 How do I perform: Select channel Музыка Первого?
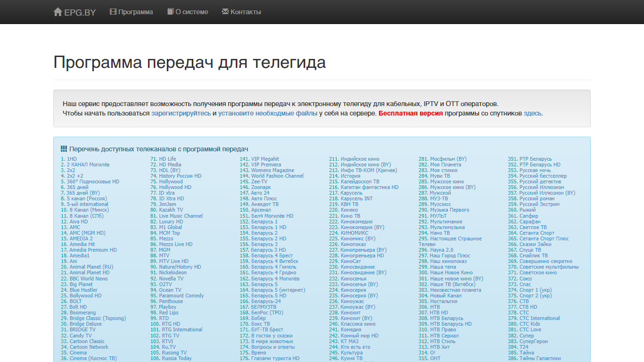click(450, 210)
